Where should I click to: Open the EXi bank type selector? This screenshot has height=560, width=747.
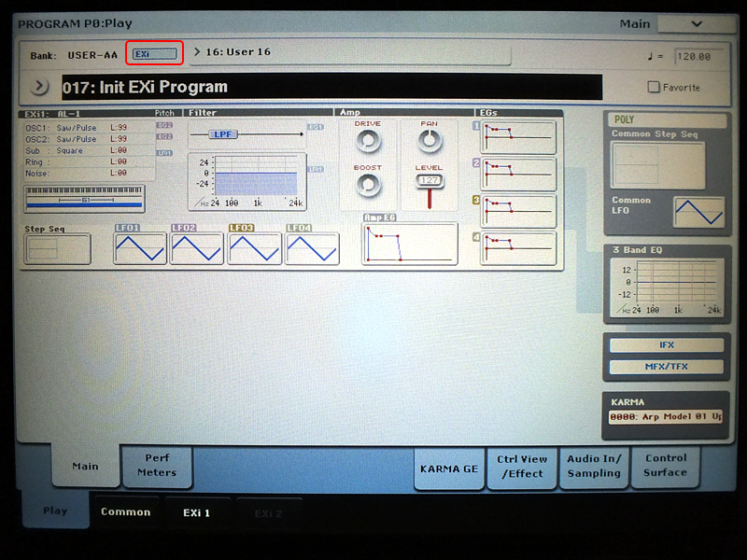tap(154, 54)
